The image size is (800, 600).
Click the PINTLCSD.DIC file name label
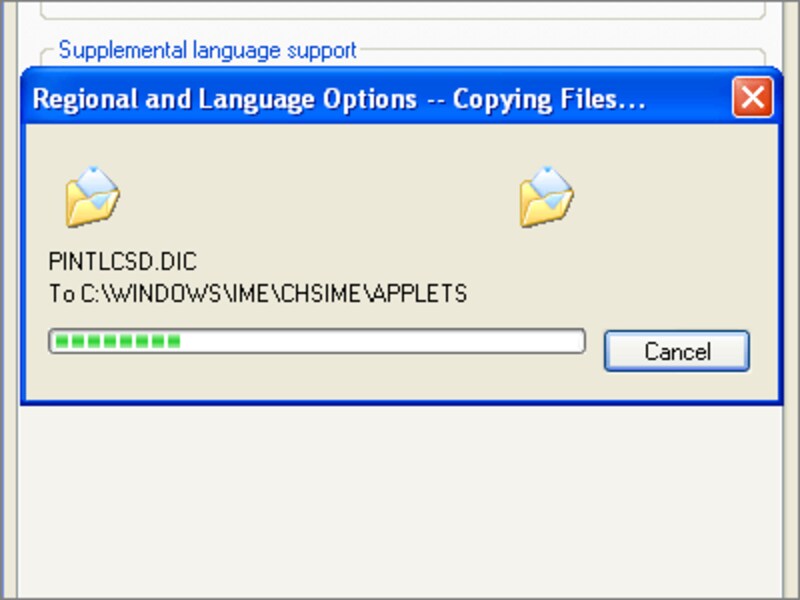pos(123,263)
